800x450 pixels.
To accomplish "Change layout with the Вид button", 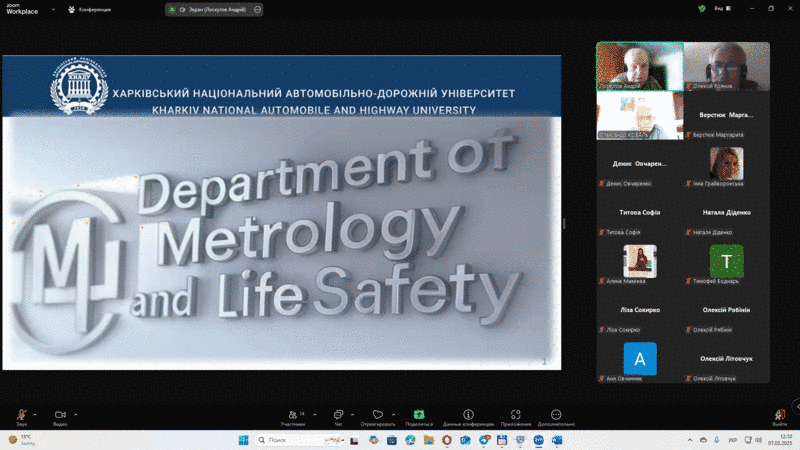I will point(722,9).
